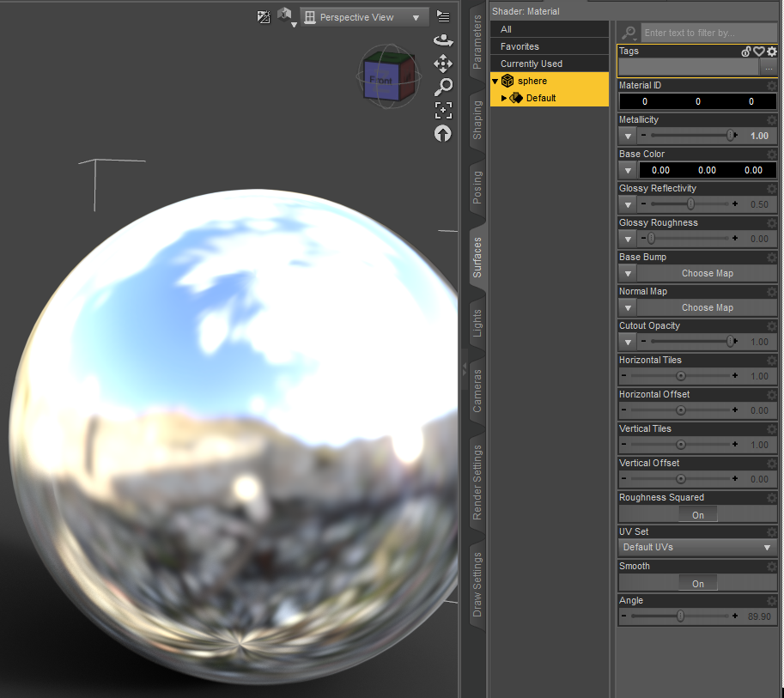Image resolution: width=784 pixels, height=698 pixels.
Task: Click the Material ID value field
Action: click(697, 101)
